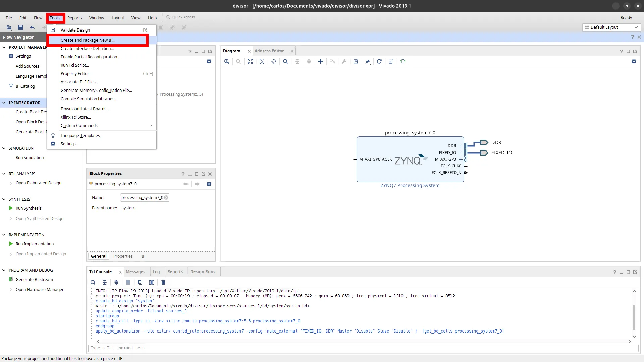Switch to the Messages tab

click(x=136, y=272)
